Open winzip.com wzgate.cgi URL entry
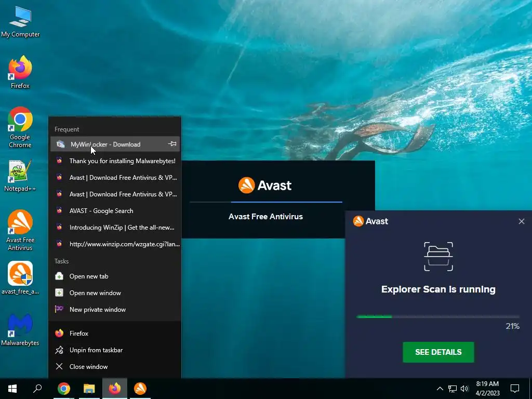Image resolution: width=532 pixels, height=399 pixels. 115,244
